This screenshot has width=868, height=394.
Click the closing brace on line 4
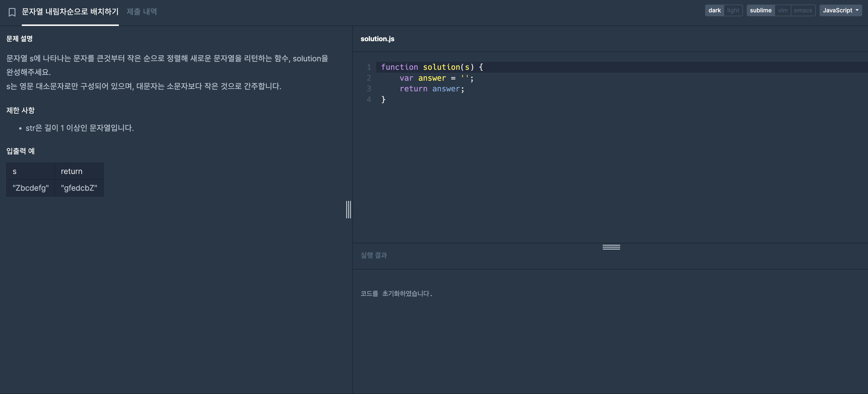point(383,100)
